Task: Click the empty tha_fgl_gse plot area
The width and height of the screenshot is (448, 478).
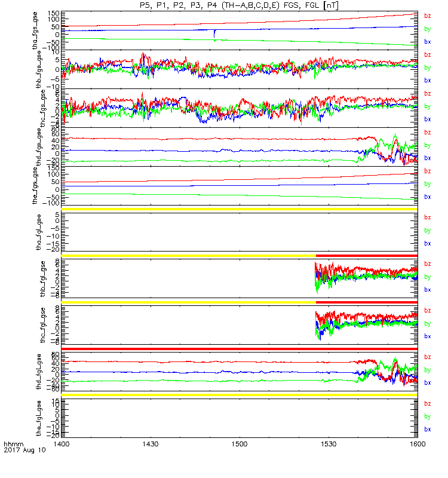Action: 240,232
